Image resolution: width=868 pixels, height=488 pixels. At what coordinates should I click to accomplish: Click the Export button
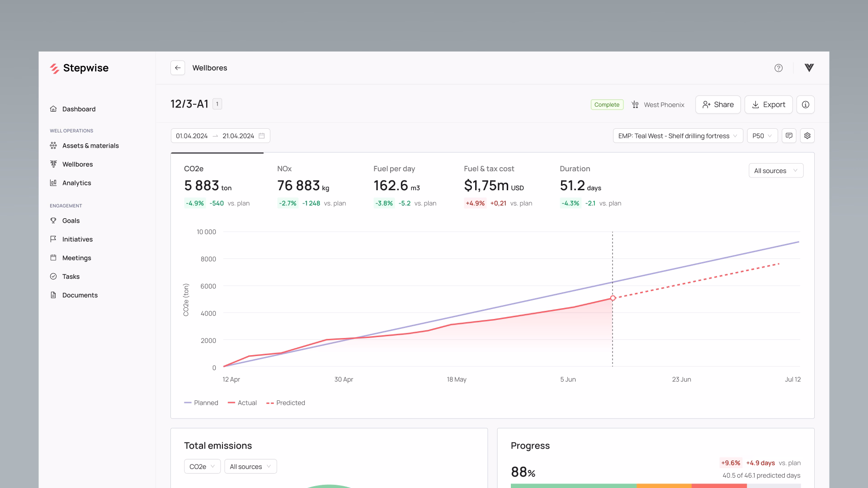pos(768,104)
